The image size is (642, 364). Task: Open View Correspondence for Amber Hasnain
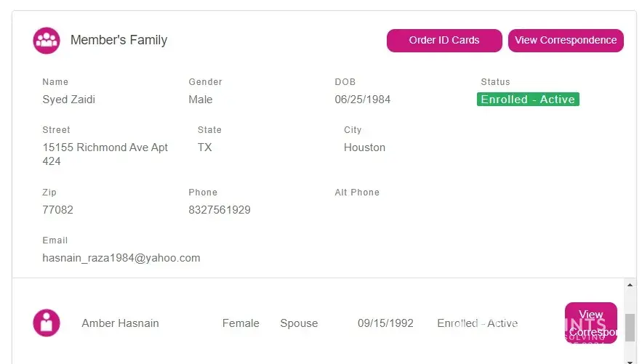pyautogui.click(x=590, y=323)
